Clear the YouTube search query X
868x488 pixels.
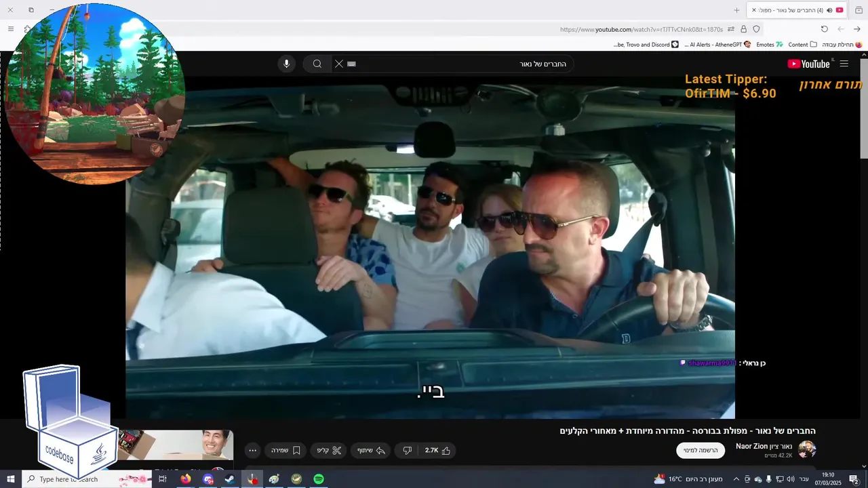(x=339, y=64)
